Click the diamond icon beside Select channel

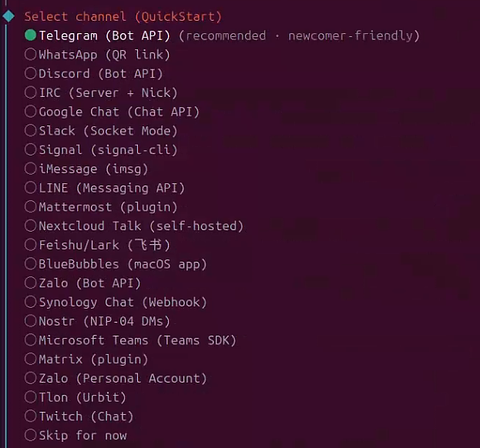[8, 15]
